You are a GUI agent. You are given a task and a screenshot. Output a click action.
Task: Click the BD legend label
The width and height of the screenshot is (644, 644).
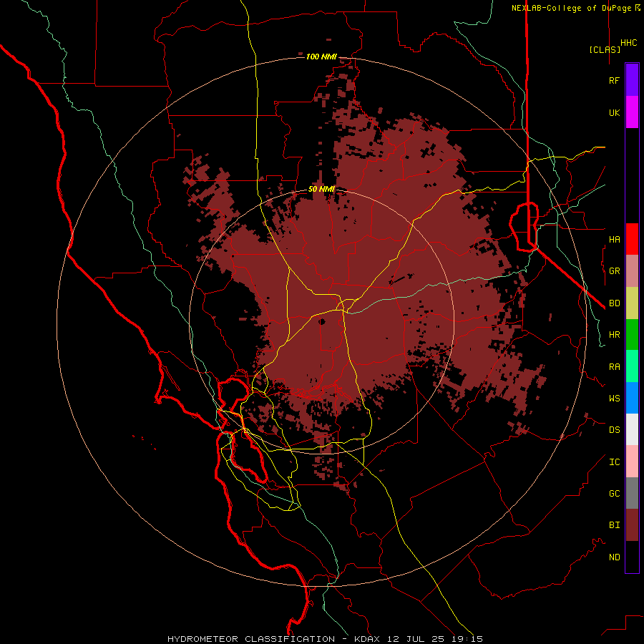(x=614, y=303)
